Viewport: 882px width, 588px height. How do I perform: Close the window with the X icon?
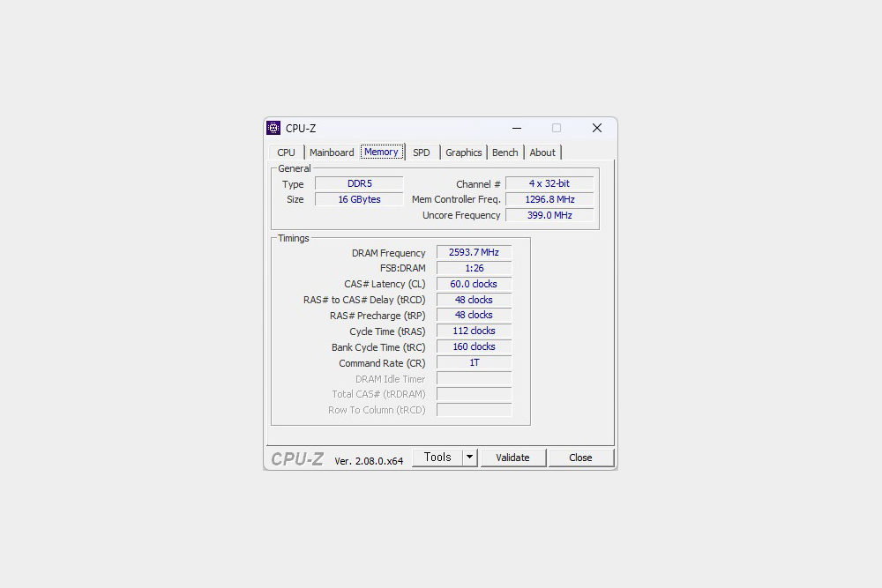(597, 128)
